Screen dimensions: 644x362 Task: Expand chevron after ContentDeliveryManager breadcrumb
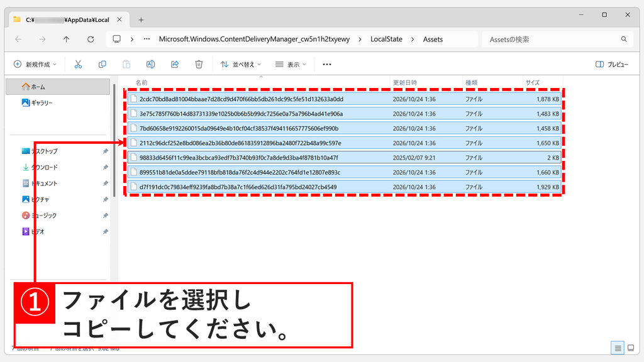(x=360, y=39)
